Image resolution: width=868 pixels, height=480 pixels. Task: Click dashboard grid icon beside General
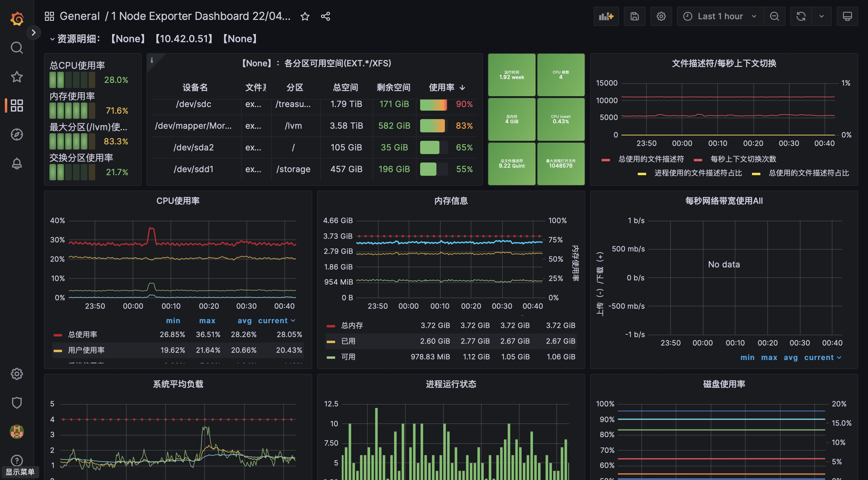coord(49,16)
